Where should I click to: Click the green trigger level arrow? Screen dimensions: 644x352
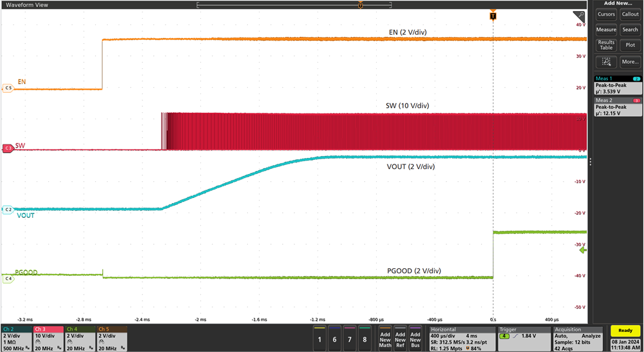coord(583,250)
